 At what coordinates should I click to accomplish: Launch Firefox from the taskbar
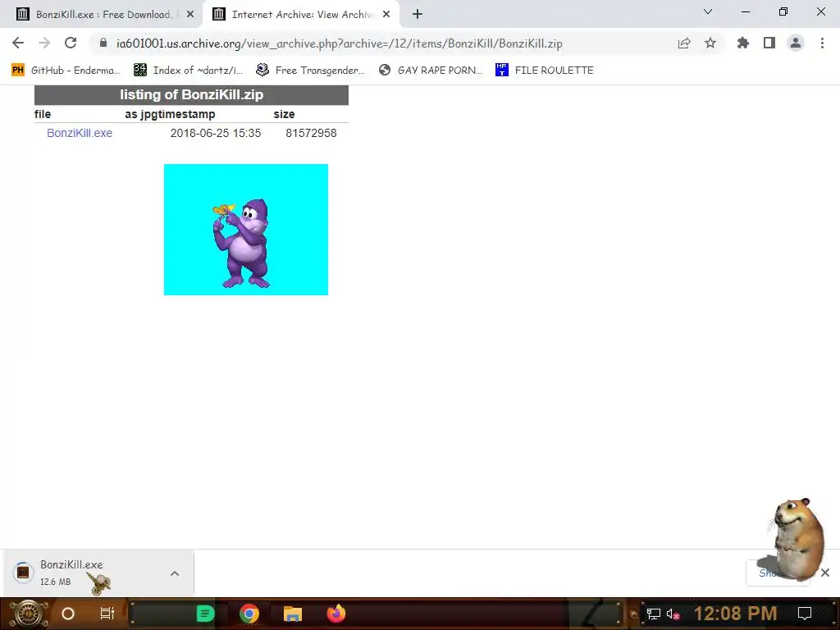[x=336, y=614]
